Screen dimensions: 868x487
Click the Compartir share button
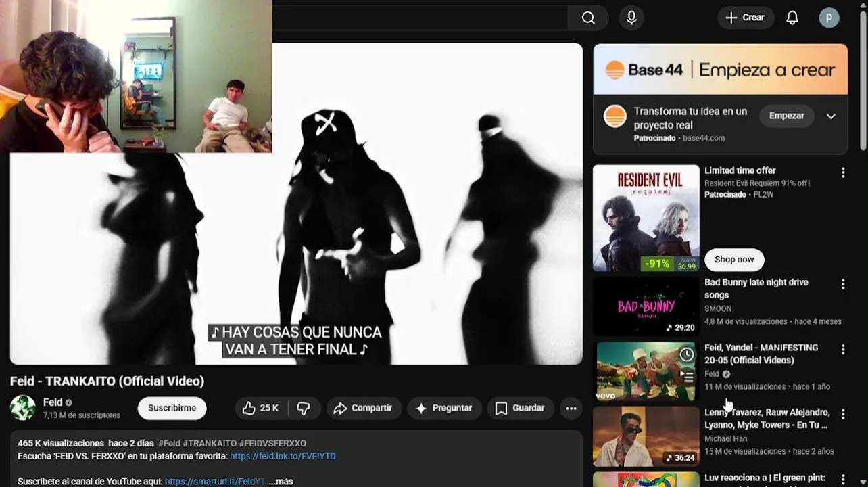tap(364, 408)
